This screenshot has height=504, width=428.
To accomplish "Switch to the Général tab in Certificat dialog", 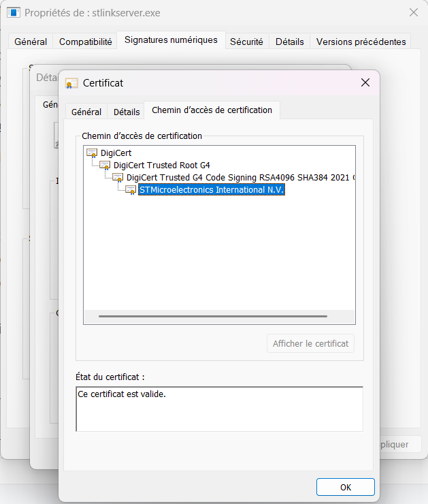I will [86, 112].
